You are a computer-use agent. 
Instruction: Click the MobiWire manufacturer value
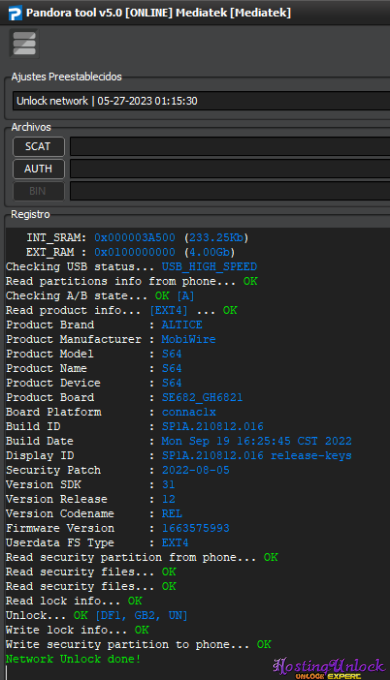click(x=189, y=340)
